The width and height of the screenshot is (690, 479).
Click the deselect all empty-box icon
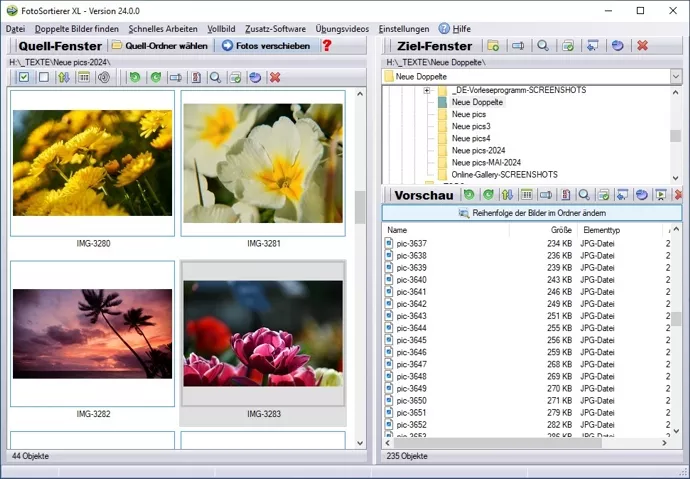[x=43, y=77]
